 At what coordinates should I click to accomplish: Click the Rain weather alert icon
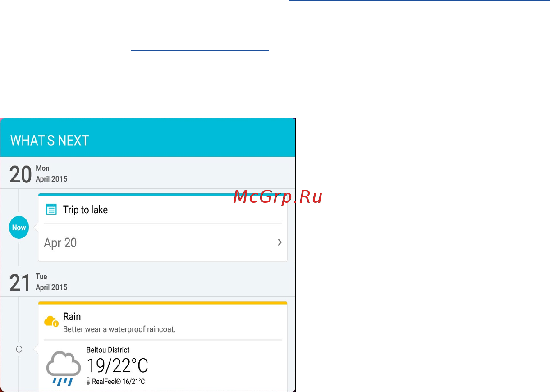coord(51,322)
